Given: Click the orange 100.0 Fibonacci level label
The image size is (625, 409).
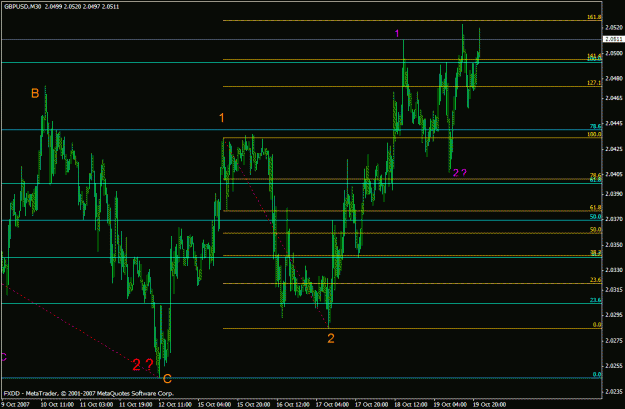Looking at the screenshot, I should (x=594, y=134).
